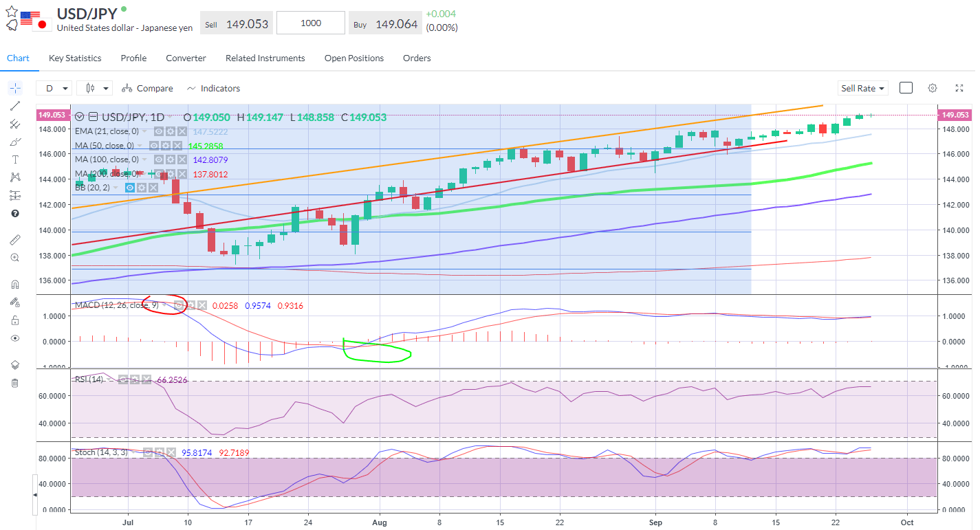
Task: Remove the EMA (21) indicator
Action: point(182,131)
